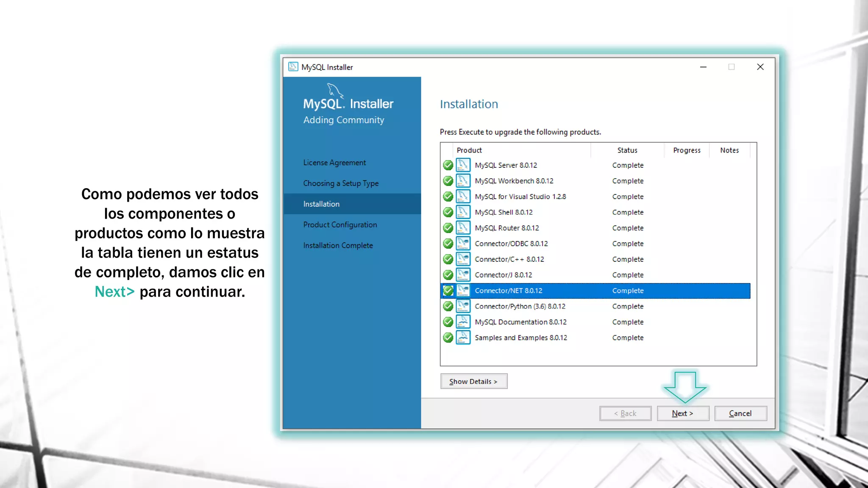The image size is (868, 488).
Task: Click green checkmark beside MySQL Server
Action: tap(448, 165)
